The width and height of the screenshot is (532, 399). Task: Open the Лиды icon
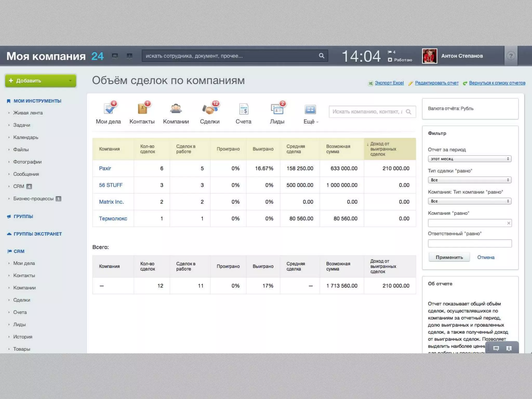point(277,109)
